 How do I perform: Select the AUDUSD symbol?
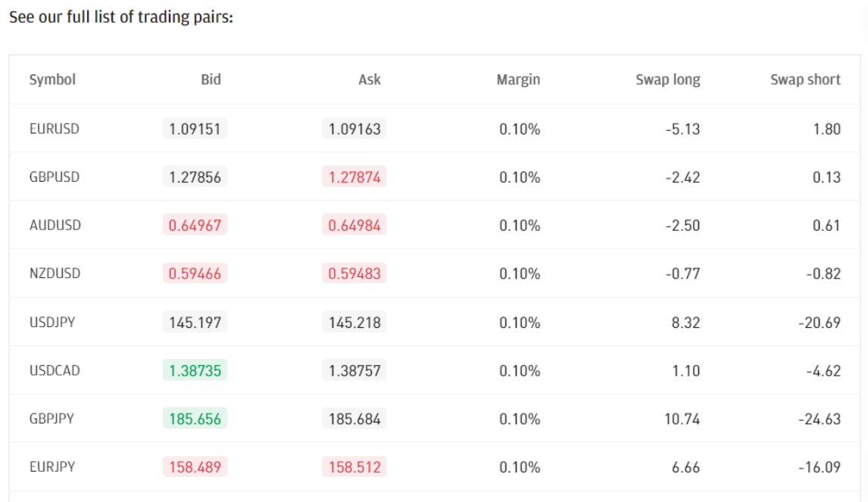tap(55, 226)
